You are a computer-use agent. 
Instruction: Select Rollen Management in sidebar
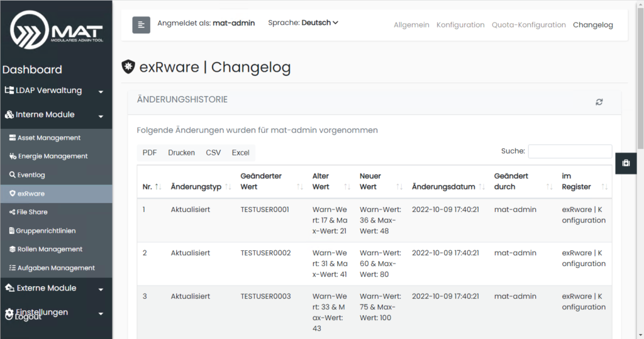tap(50, 249)
